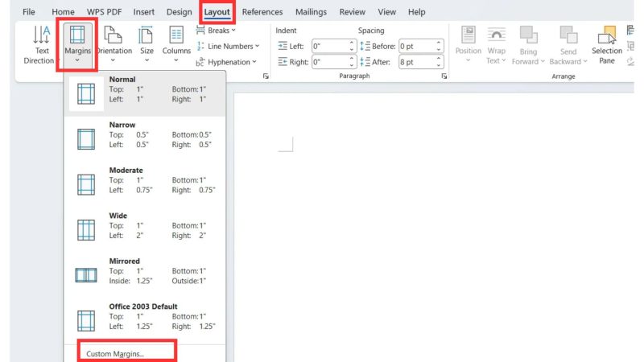Expand the Wrap Text dropdown arrow
644x362 pixels.
point(504,61)
